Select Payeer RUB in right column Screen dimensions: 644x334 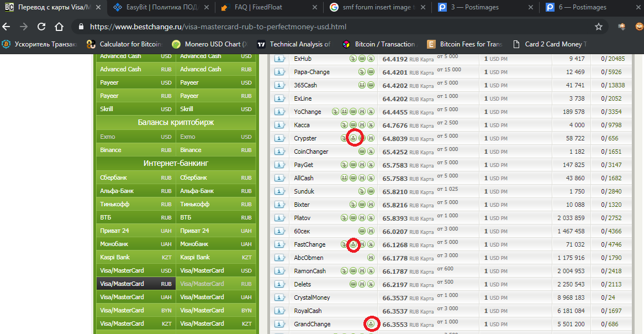coord(215,96)
